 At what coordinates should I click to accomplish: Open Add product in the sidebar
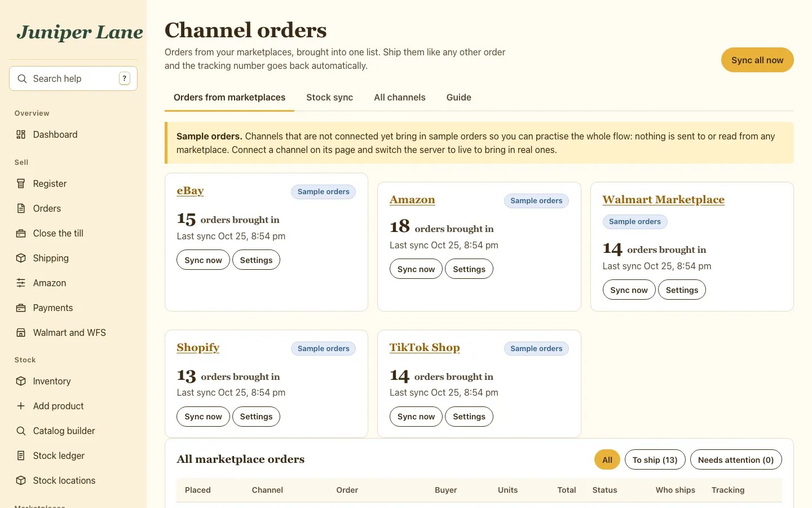(x=73, y=406)
